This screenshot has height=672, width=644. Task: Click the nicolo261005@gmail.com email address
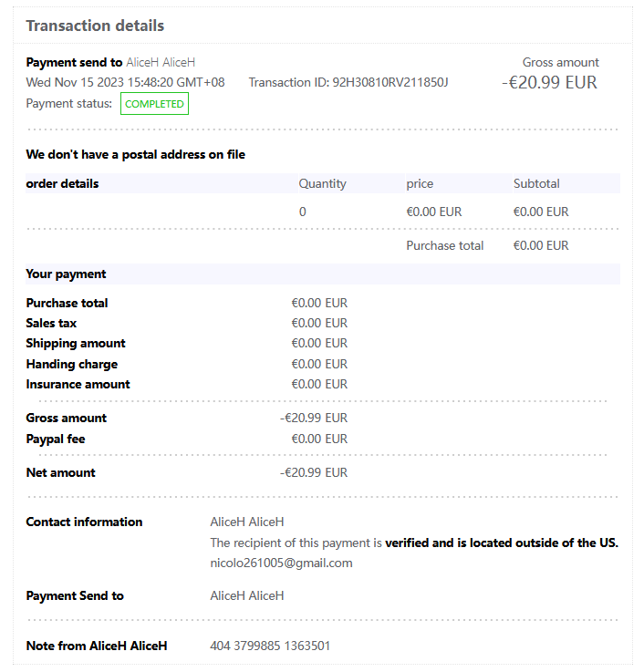coord(281,563)
